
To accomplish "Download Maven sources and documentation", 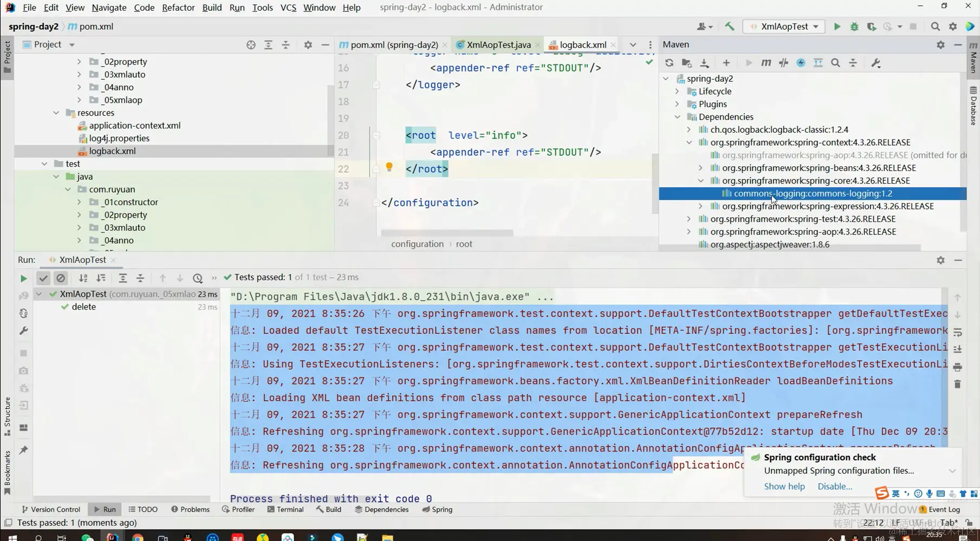I will click(x=704, y=63).
